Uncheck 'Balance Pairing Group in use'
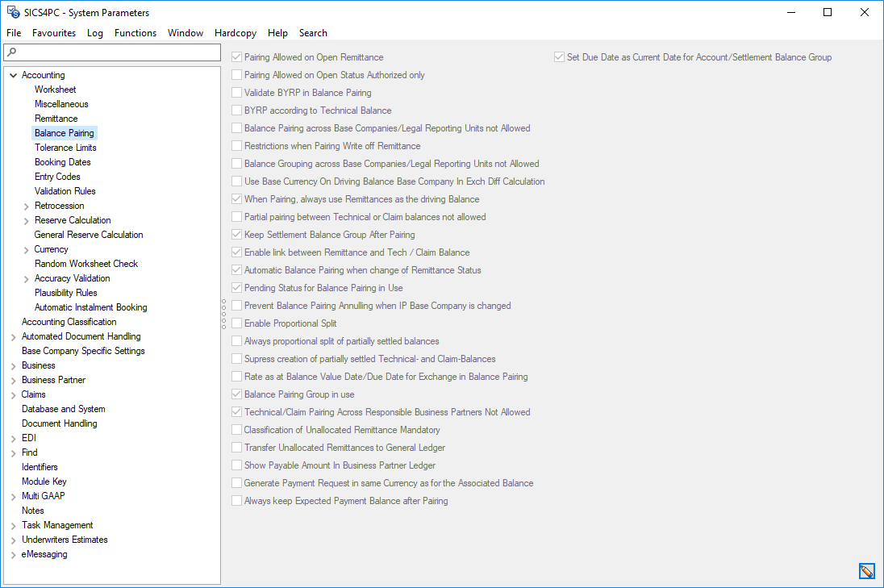 point(236,394)
